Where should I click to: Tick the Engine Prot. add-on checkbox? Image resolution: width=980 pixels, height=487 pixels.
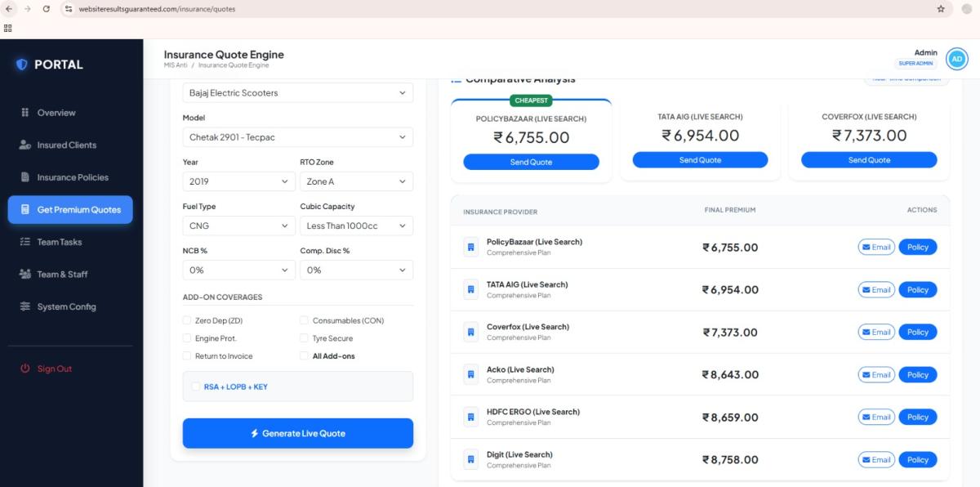pos(187,338)
